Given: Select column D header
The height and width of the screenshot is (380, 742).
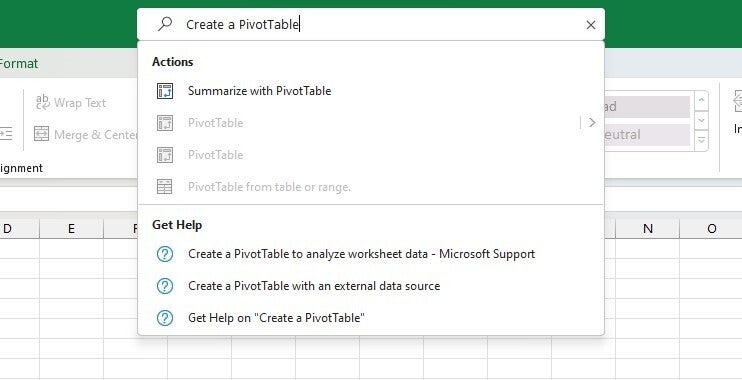Looking at the screenshot, I should (x=19, y=229).
